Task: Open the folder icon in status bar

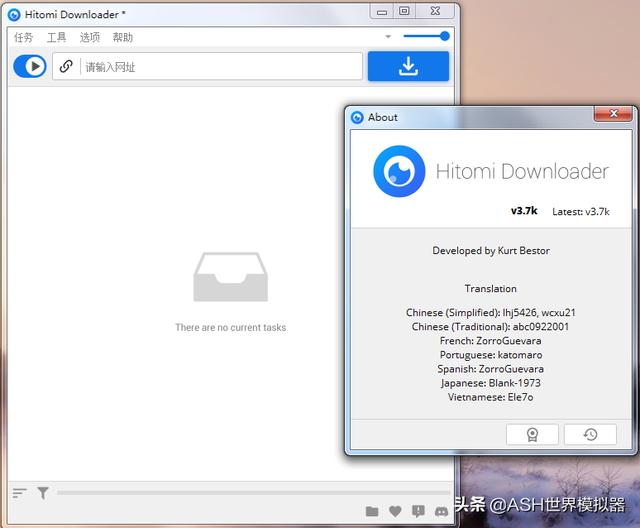Action: coord(372,511)
